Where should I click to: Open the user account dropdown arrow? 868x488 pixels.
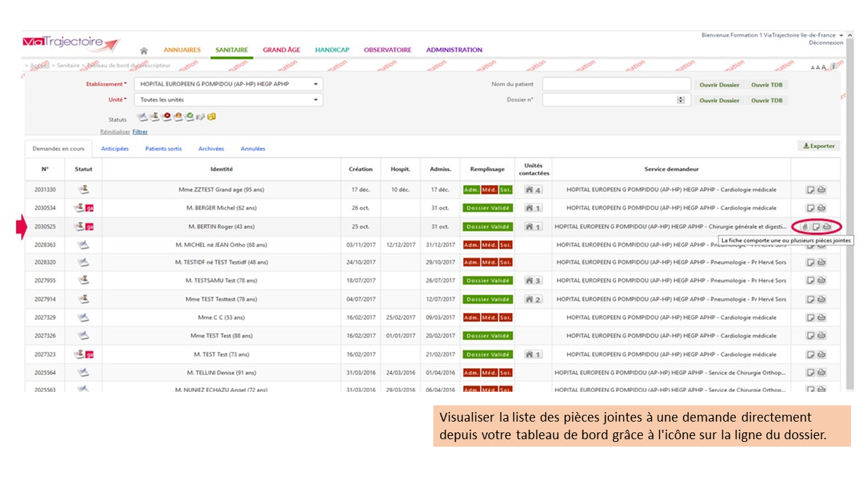(x=842, y=35)
